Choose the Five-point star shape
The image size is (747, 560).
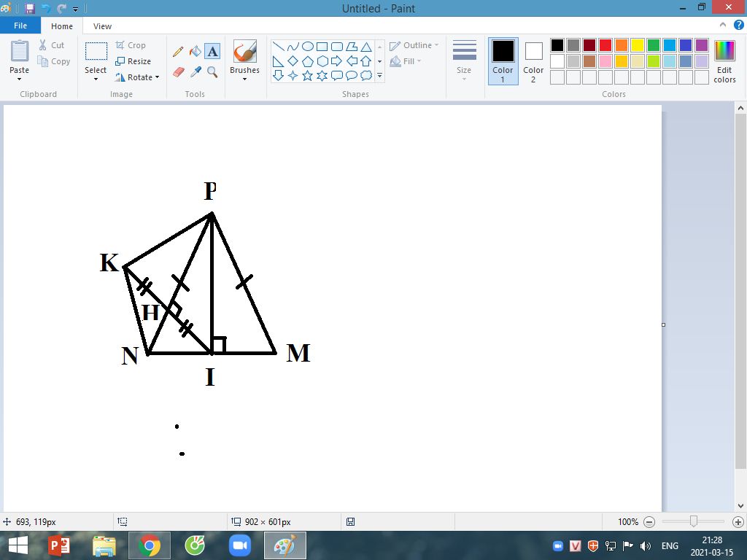point(308,75)
